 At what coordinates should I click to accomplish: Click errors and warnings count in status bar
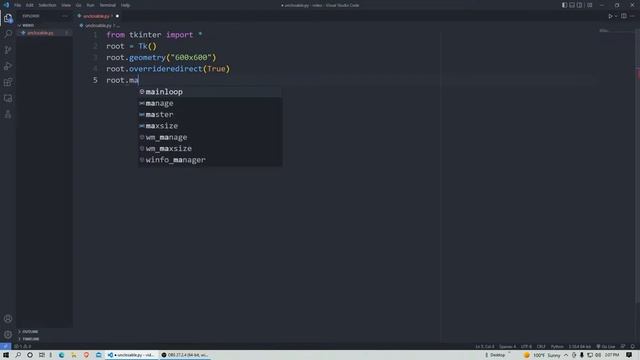coord(23,347)
